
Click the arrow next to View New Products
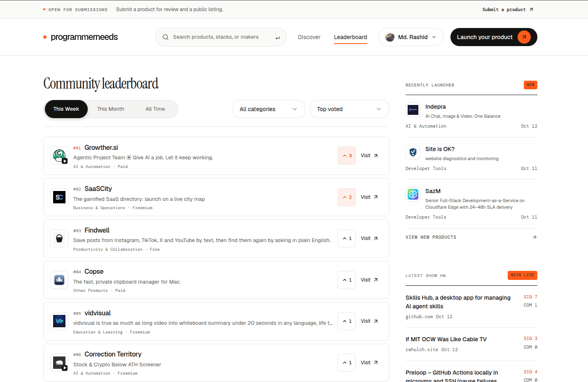click(534, 237)
